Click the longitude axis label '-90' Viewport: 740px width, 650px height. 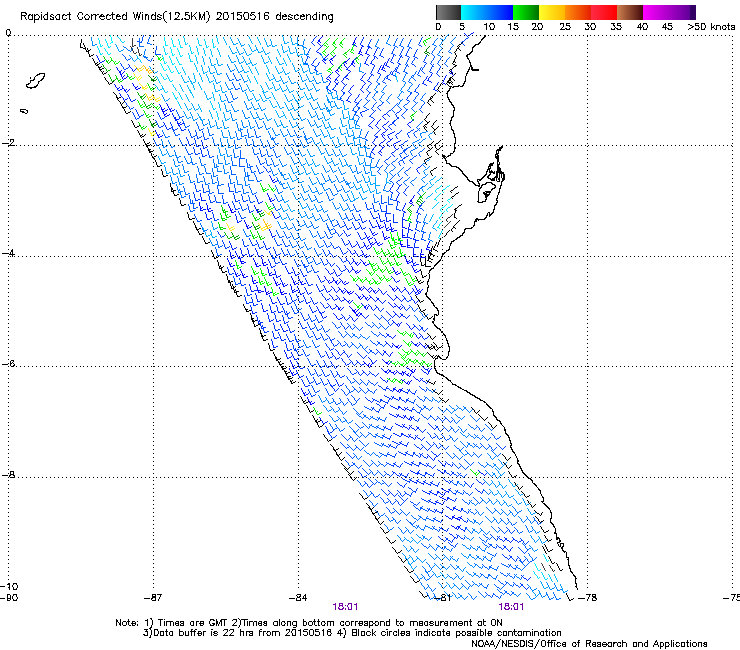pos(9,598)
